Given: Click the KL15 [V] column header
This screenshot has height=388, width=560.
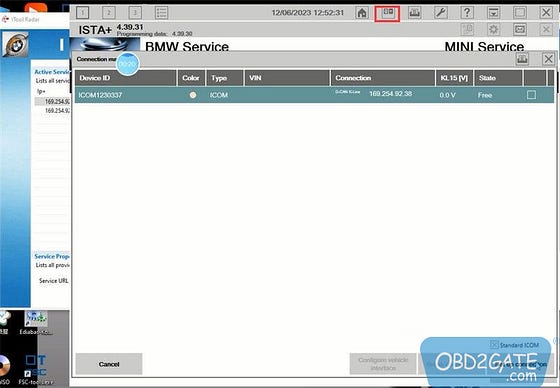Looking at the screenshot, I should (x=454, y=78).
